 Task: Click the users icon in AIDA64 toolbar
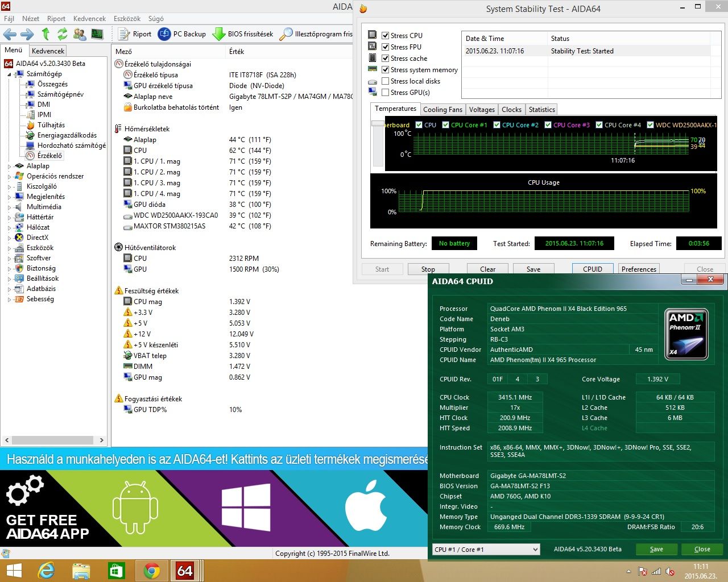80,34
